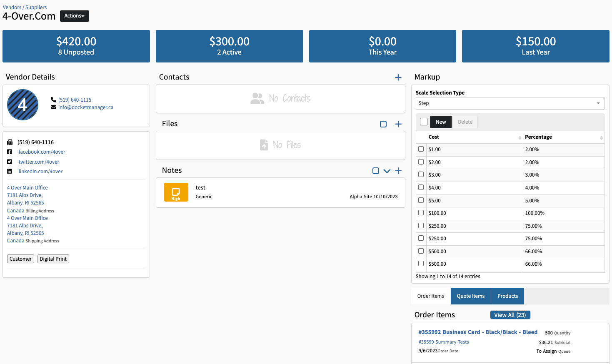
Task: Add a new note with plus icon
Action: [398, 171]
